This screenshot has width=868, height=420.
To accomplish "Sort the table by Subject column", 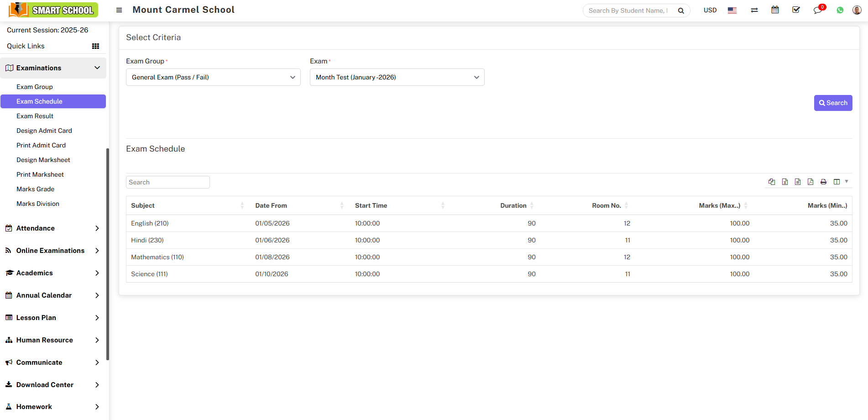I will point(143,205).
